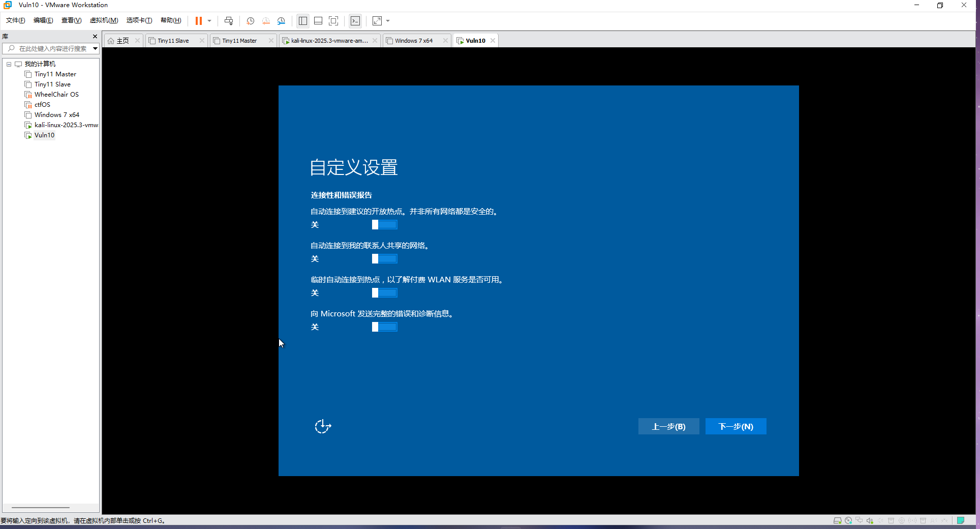Open the snapshot manager icon
This screenshot has width=980, height=529.
tap(281, 21)
